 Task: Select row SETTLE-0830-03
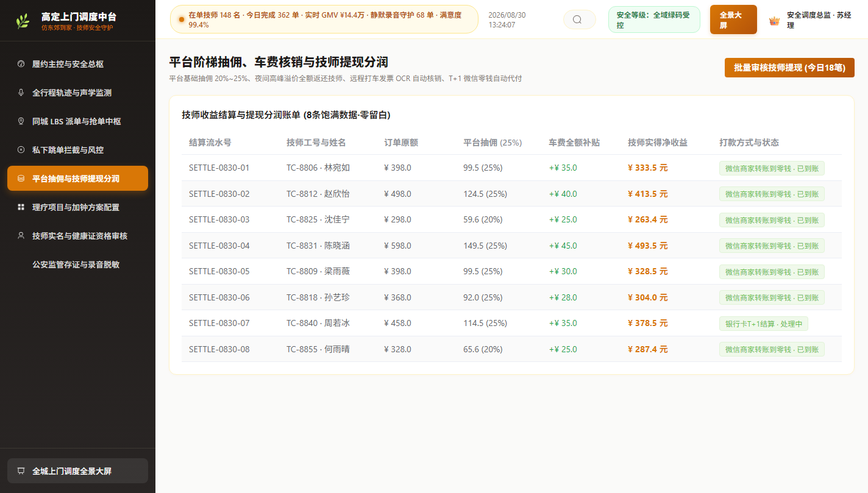point(511,219)
